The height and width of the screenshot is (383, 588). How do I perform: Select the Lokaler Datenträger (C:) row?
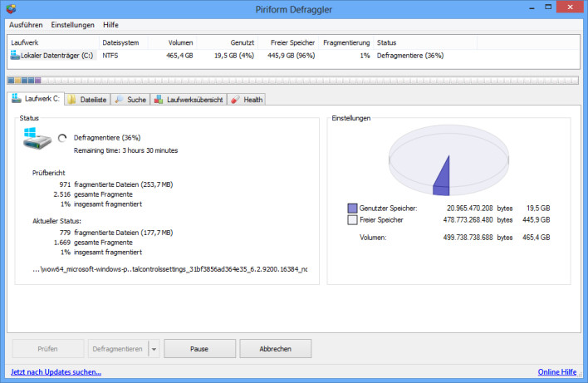coord(294,56)
